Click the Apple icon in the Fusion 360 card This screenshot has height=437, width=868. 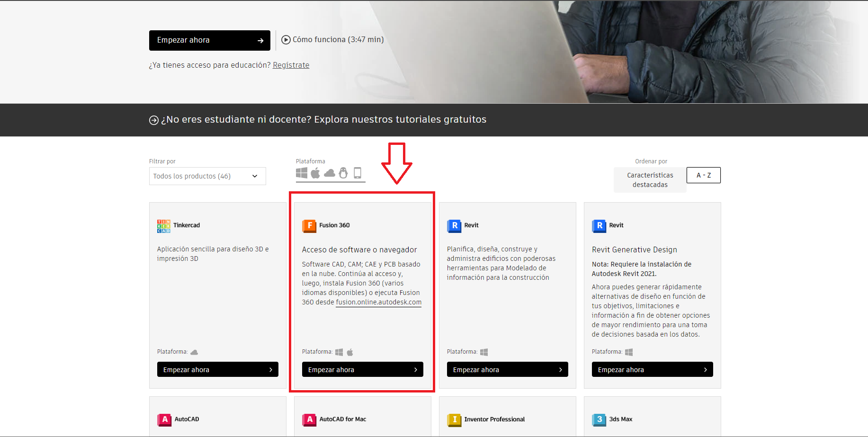coord(350,352)
